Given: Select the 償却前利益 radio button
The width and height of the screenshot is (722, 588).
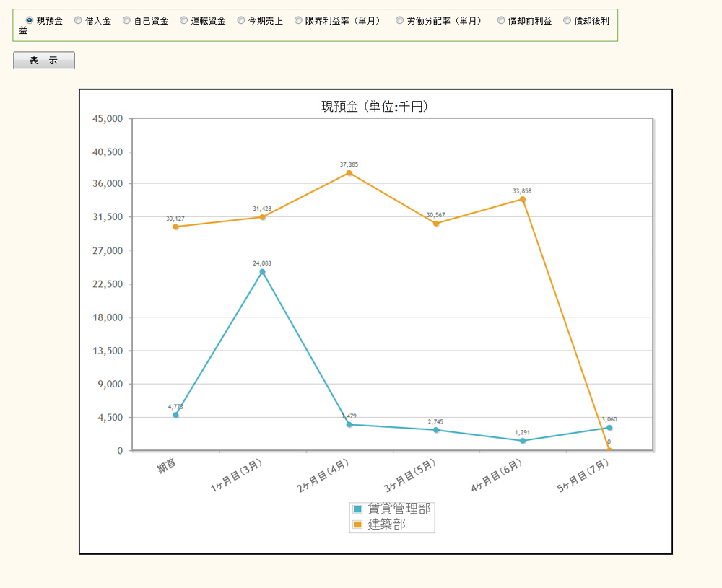Looking at the screenshot, I should (501, 20).
